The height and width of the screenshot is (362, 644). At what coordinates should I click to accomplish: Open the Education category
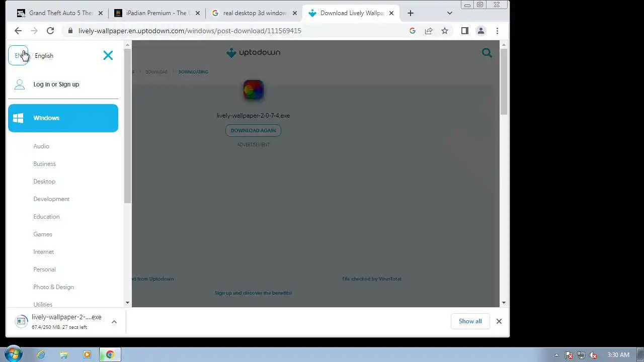pos(46,217)
